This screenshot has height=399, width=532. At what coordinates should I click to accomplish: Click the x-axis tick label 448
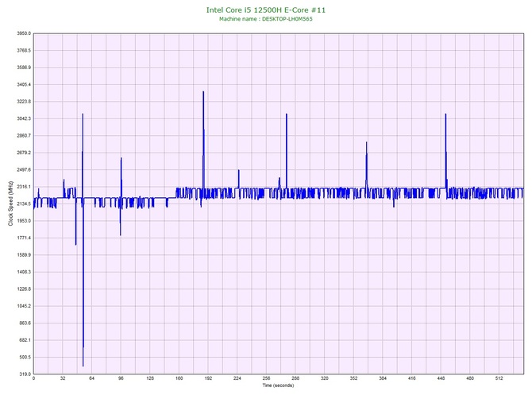441,378
